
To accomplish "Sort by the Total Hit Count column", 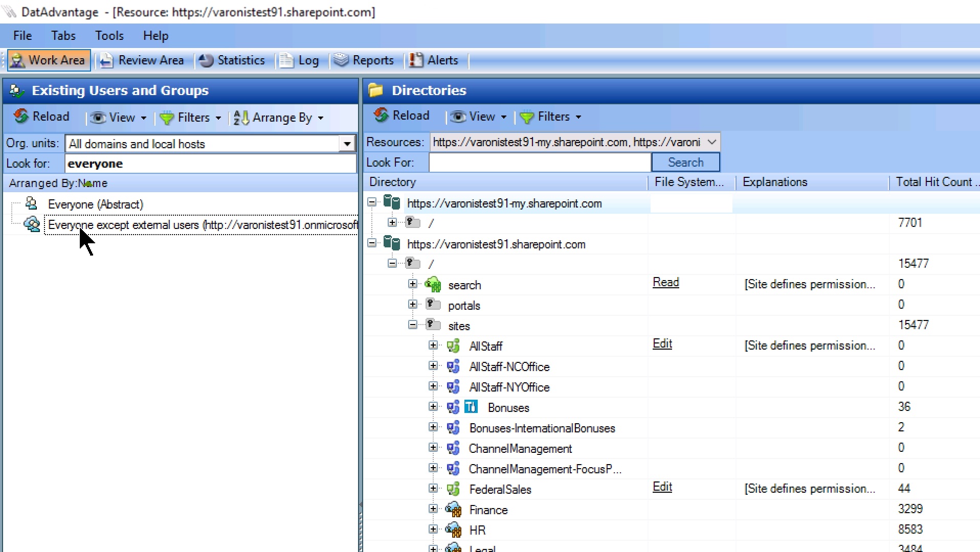I will (x=935, y=182).
